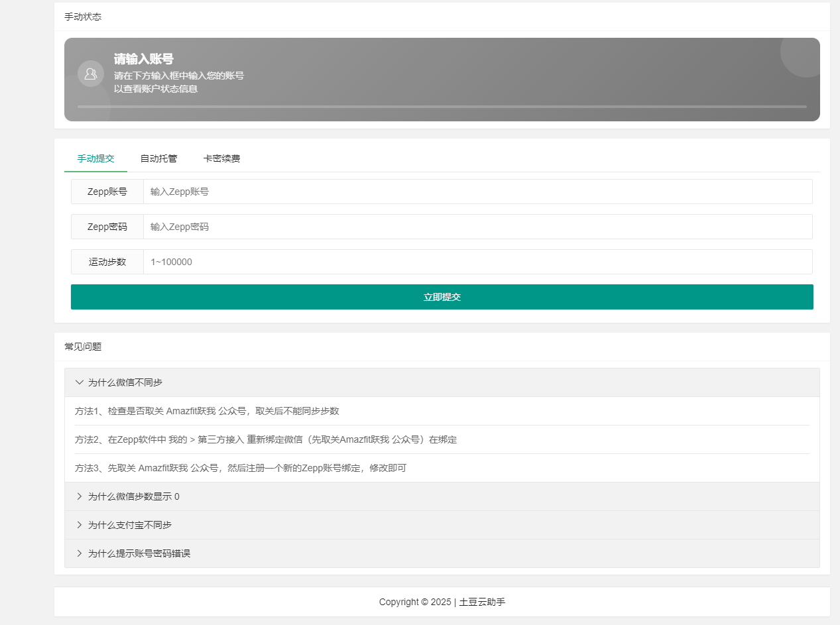Click the right chevron beside 为什么支付宝不同步
This screenshot has height=625, width=840.
[80, 525]
